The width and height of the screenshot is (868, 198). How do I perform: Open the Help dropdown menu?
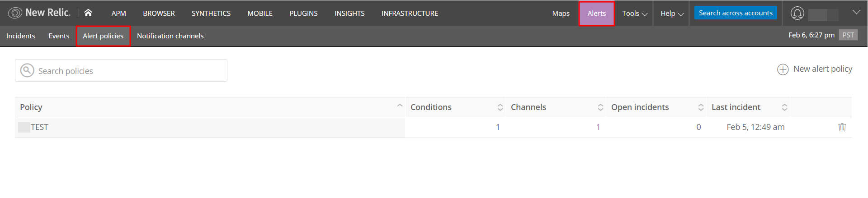pos(672,14)
